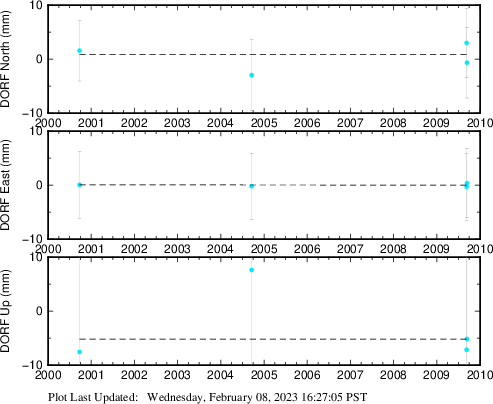
Task: Click the 'DORF East (mm)' axis label
Action: coord(6,185)
